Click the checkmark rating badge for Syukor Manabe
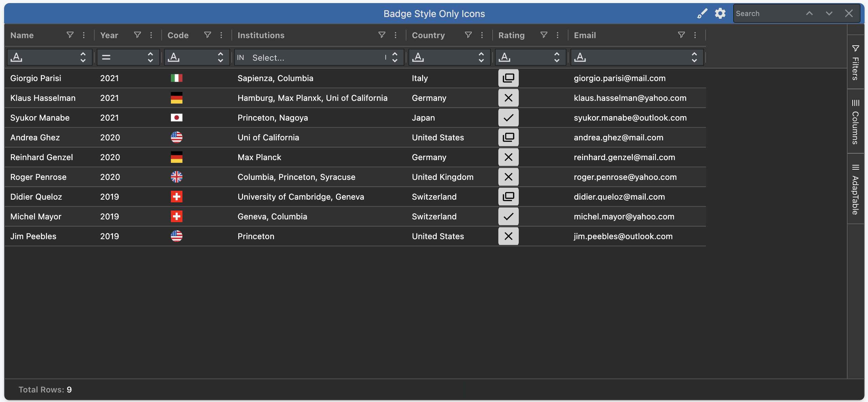Screen dimensions: 868x402 [x=508, y=118]
